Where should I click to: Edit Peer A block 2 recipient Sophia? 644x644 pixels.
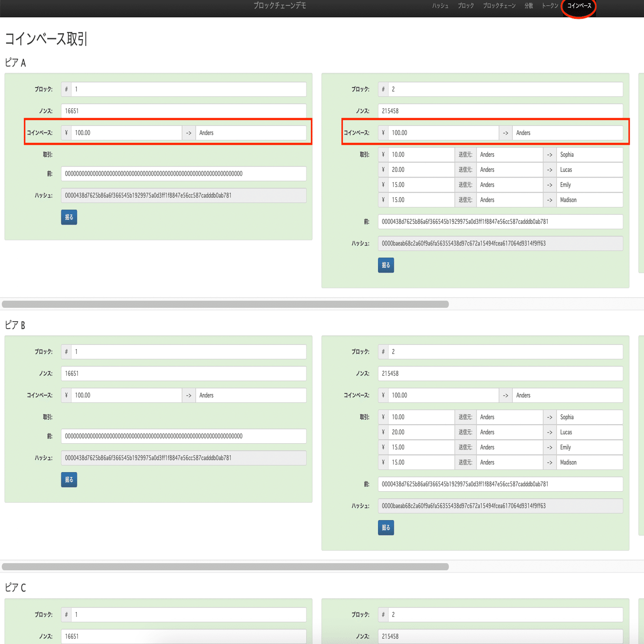click(590, 155)
